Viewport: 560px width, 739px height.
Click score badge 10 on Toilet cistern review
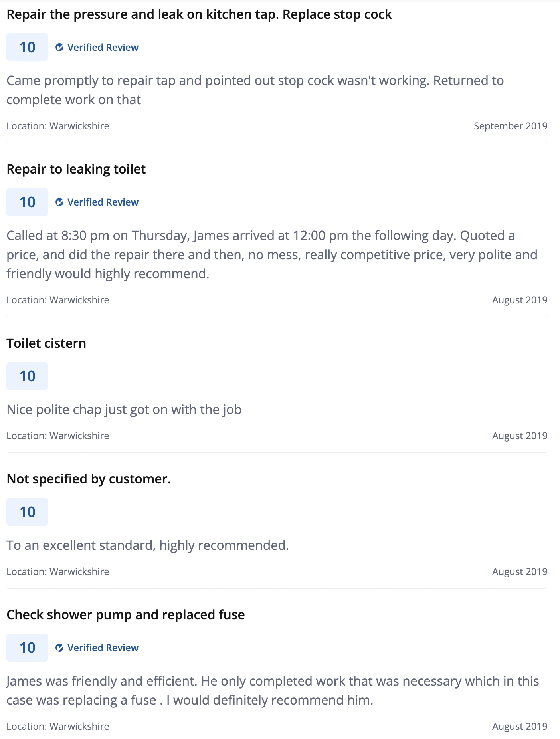(x=27, y=376)
